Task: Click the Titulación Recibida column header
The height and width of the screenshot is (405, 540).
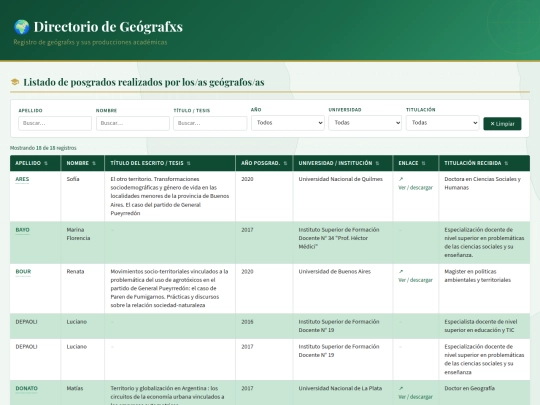Action: (485, 163)
